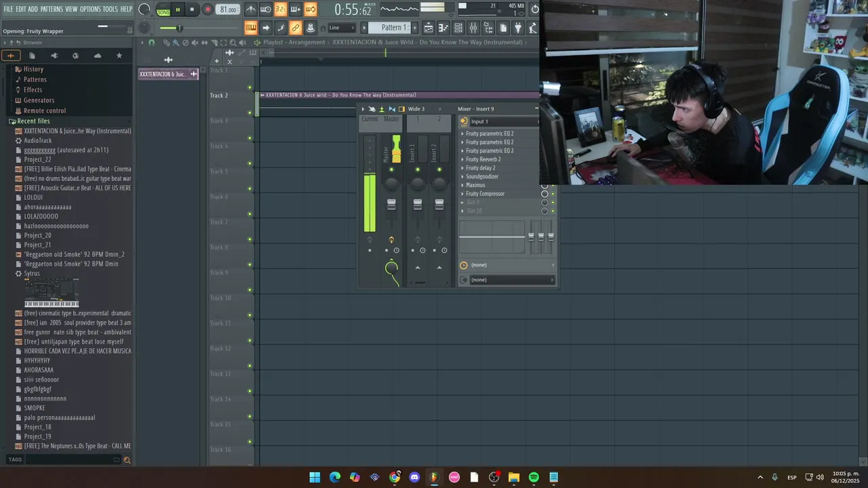
Task: Toggle the Insert 1 mute green light
Action: tap(418, 169)
